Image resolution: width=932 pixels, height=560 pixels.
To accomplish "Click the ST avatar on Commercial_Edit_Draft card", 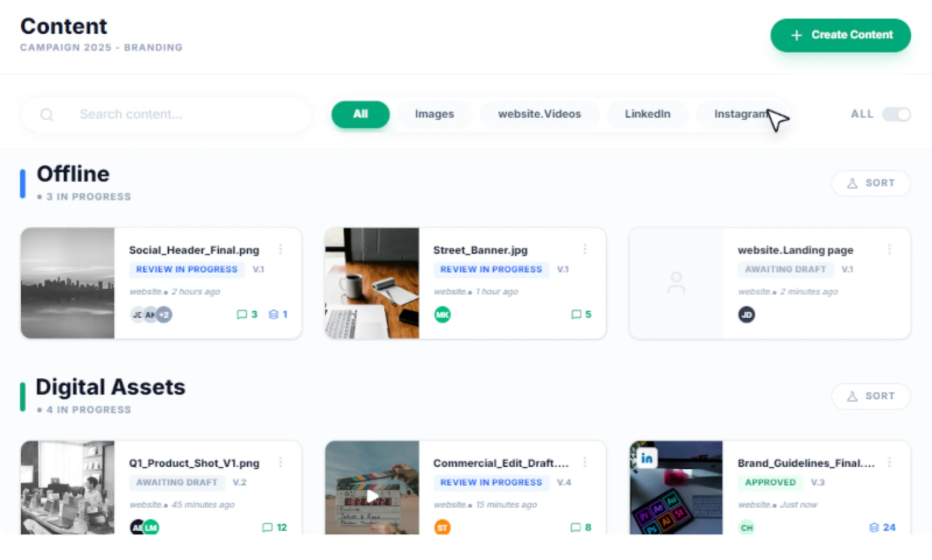I will click(442, 527).
